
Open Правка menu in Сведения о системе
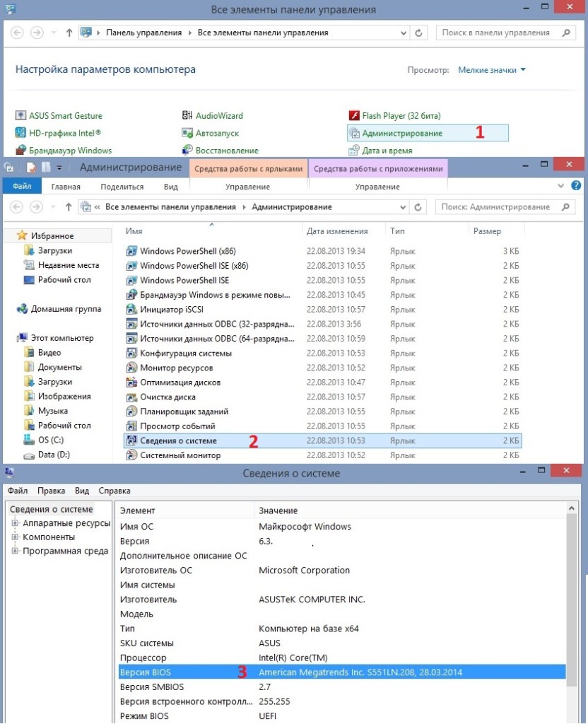point(51,491)
